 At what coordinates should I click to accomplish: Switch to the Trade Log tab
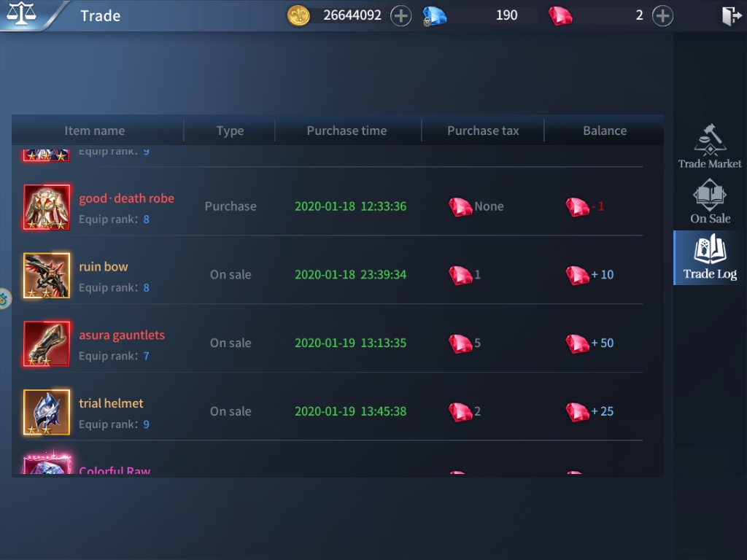[x=708, y=257]
